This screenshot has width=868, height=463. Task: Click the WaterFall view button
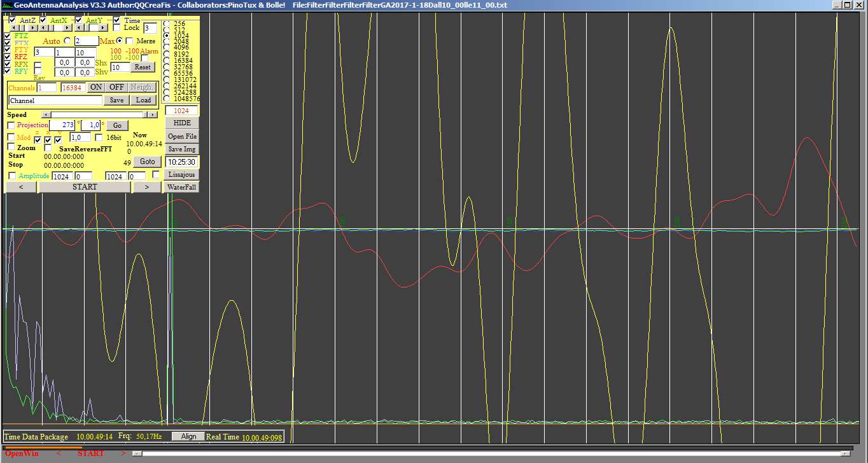[x=181, y=187]
